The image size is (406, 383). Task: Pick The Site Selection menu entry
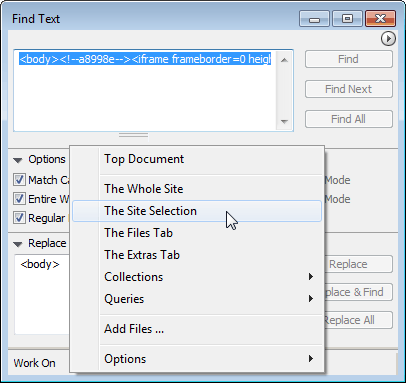point(197,211)
